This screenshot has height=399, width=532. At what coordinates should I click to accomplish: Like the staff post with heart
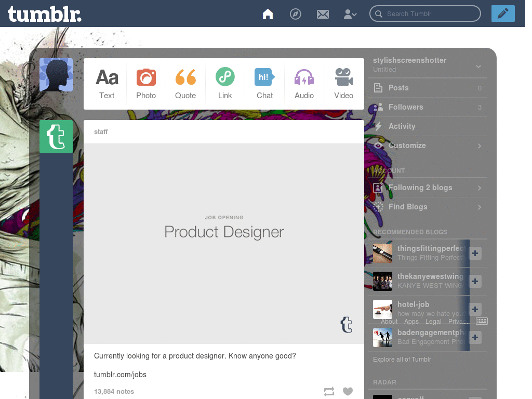pos(348,391)
